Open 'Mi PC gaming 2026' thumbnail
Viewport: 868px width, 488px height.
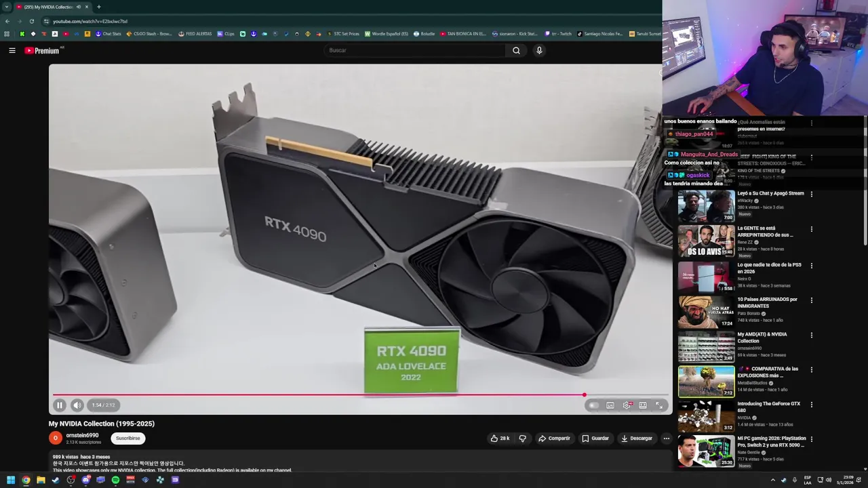706,451
